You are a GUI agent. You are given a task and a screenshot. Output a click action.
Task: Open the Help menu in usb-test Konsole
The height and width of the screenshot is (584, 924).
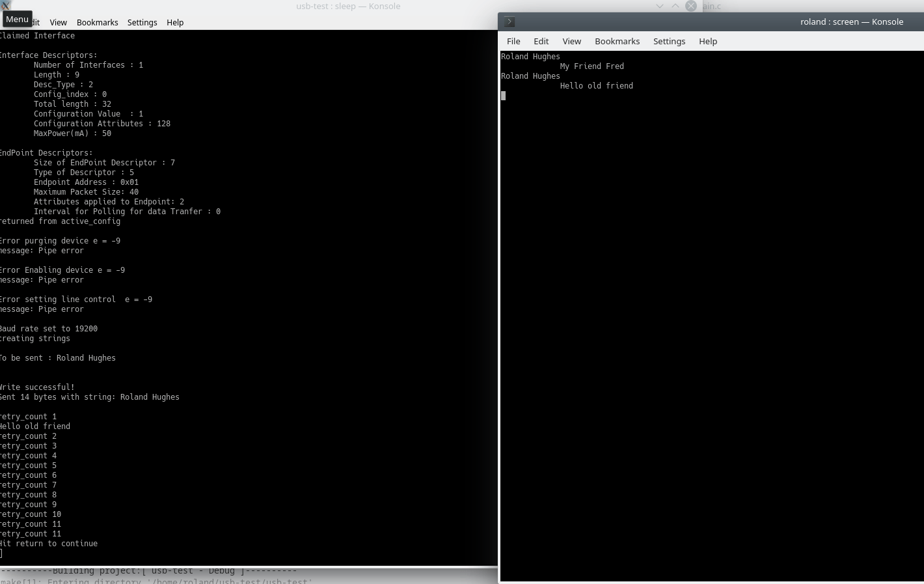tap(174, 22)
